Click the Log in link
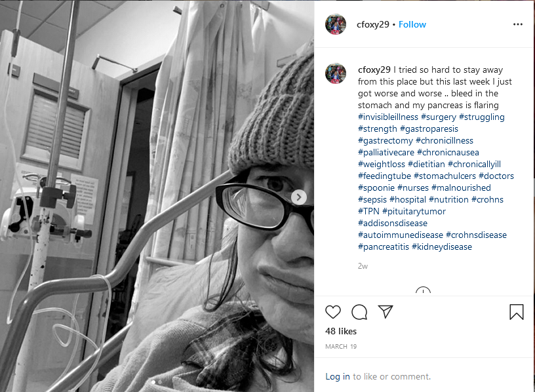Image resolution: width=535 pixels, height=392 pixels. (338, 376)
